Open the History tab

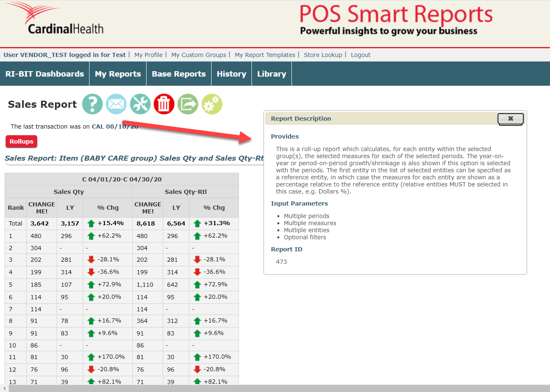point(231,74)
